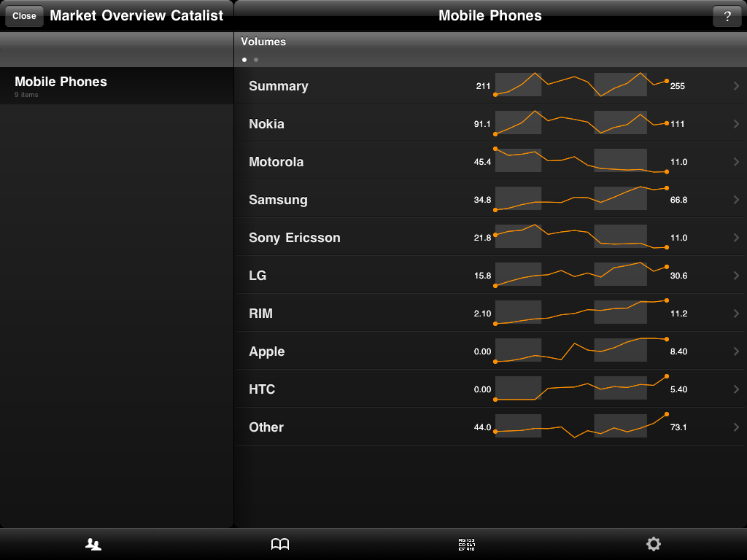Select the HTC label
747x560 pixels.
pos(262,389)
